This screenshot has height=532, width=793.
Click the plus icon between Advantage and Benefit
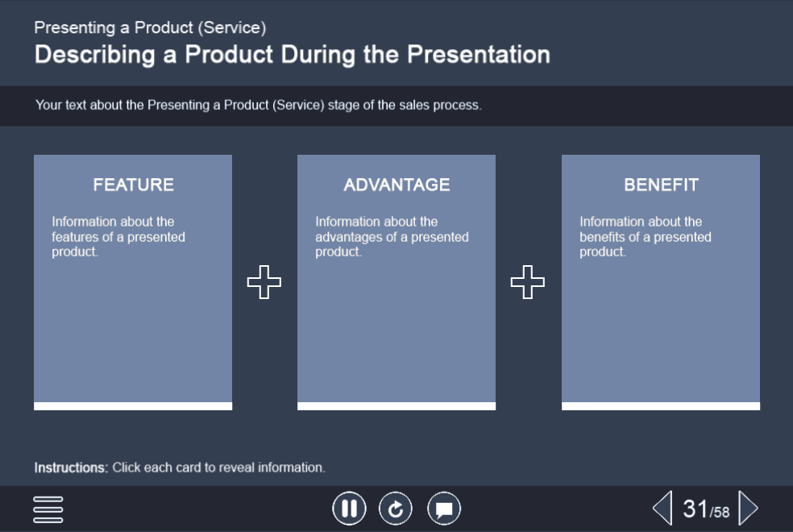coord(528,282)
